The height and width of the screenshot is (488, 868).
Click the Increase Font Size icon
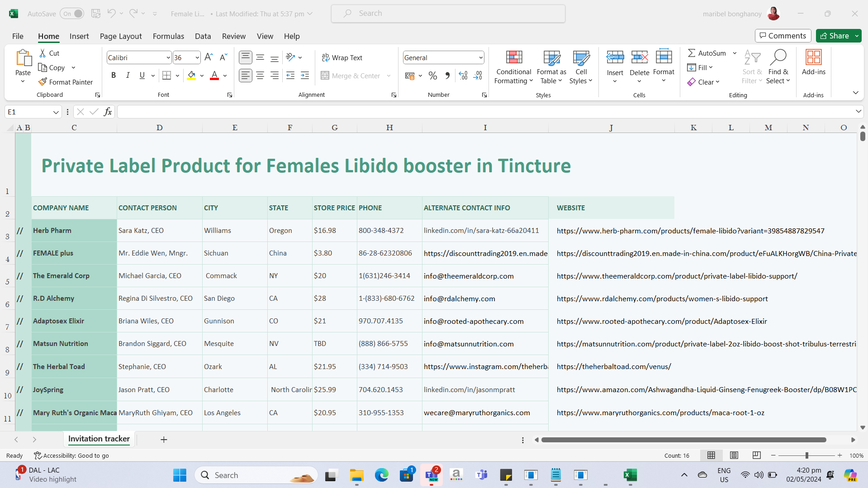[x=209, y=57]
